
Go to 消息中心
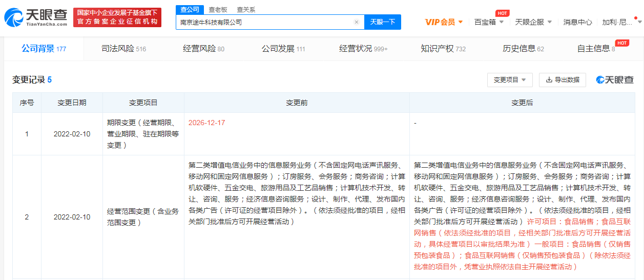(x=577, y=22)
